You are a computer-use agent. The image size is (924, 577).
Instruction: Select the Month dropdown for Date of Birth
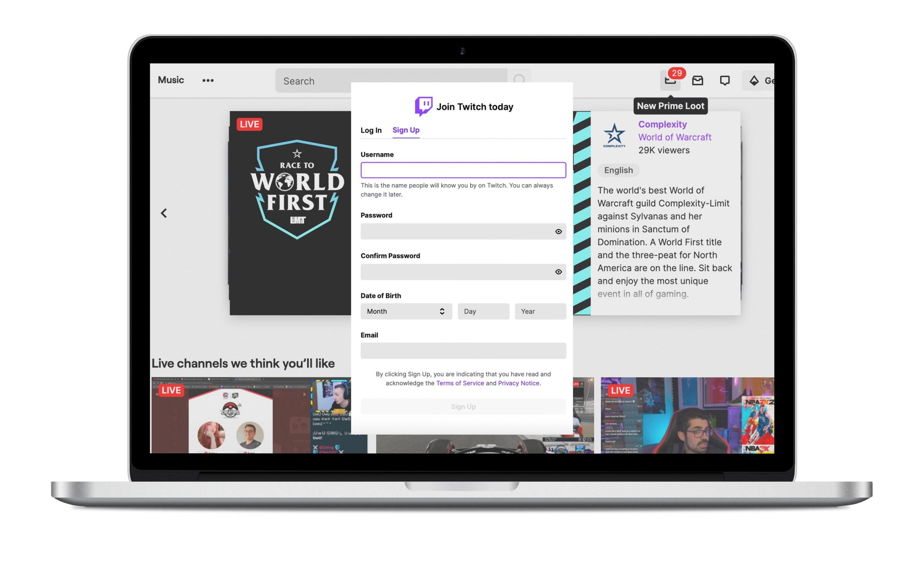[x=405, y=311]
